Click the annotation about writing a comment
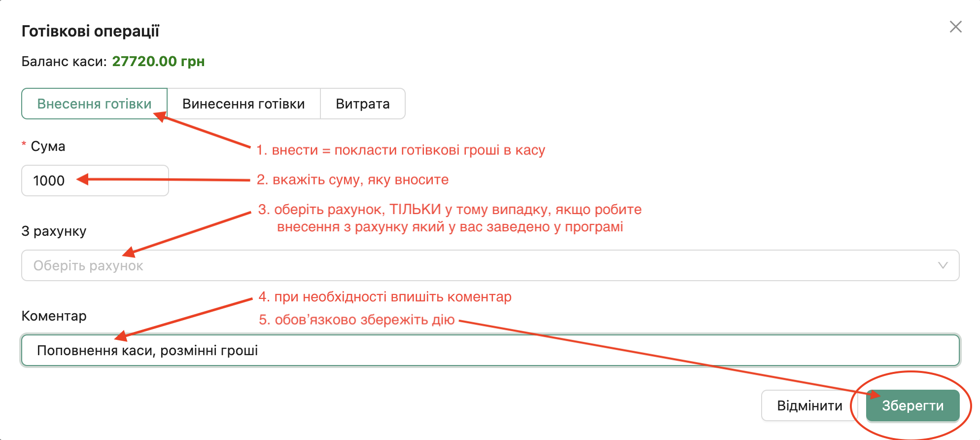The height and width of the screenshot is (440, 980). [385, 297]
